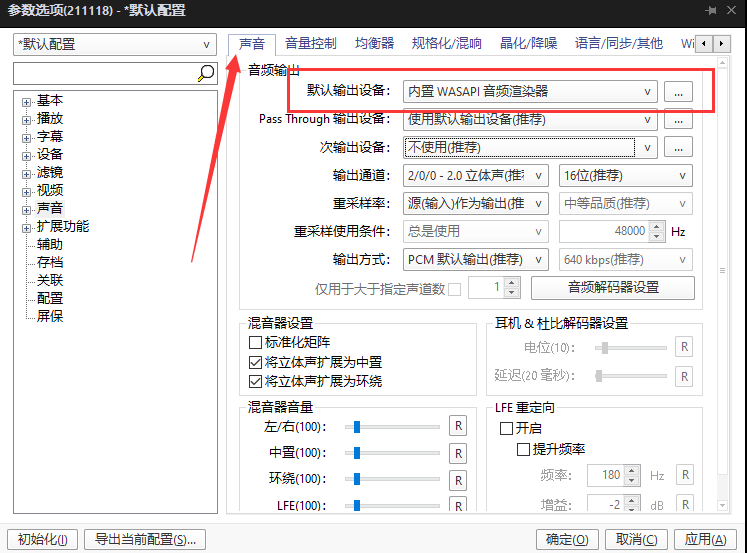The width and height of the screenshot is (747, 553).
Task: Adjust the 环绕(100) volume slider
Action: pos(392,479)
